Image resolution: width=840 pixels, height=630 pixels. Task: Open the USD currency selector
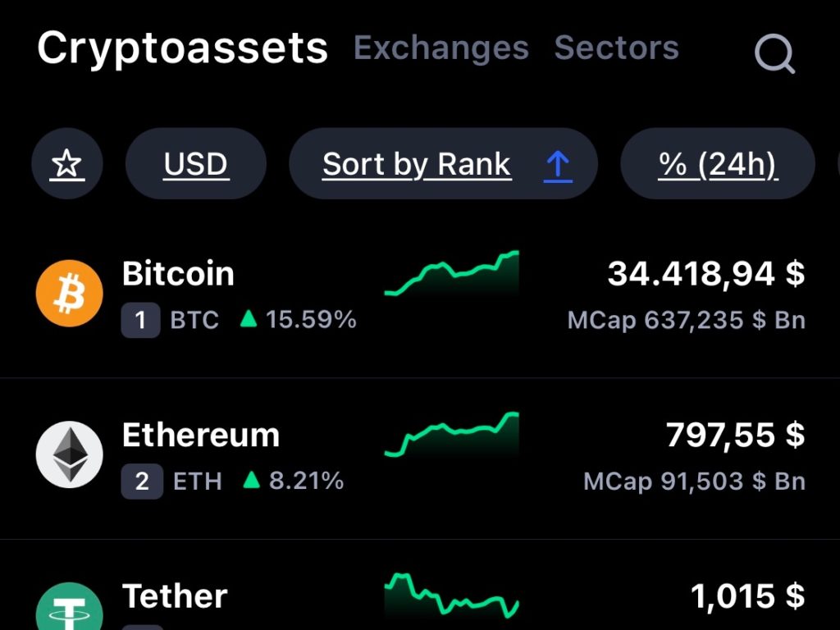pyautogui.click(x=196, y=163)
